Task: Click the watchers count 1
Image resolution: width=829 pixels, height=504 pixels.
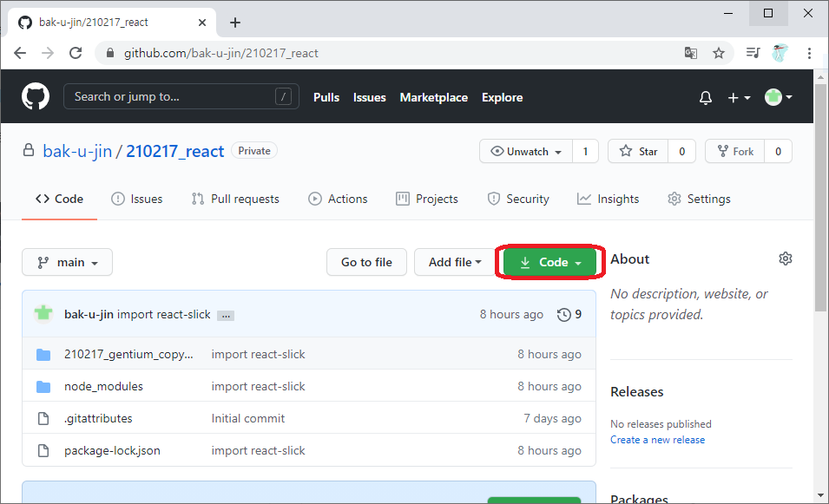Action: (x=585, y=152)
